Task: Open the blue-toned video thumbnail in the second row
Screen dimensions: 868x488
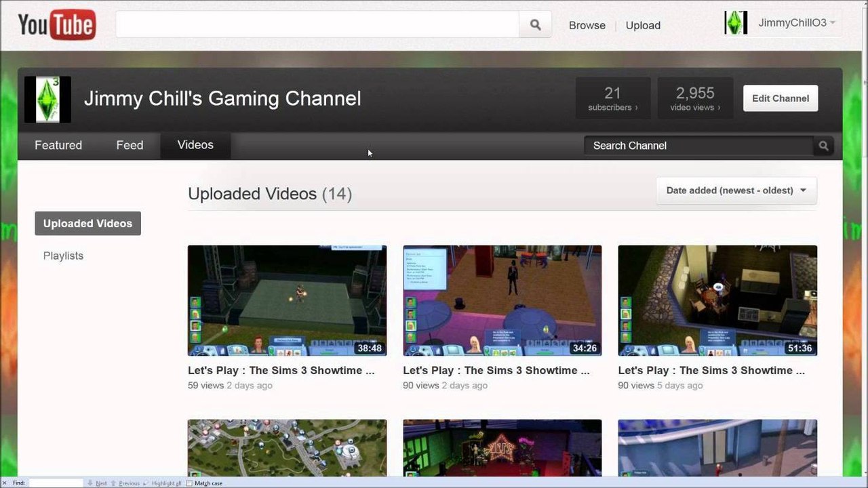Action: tap(717, 448)
